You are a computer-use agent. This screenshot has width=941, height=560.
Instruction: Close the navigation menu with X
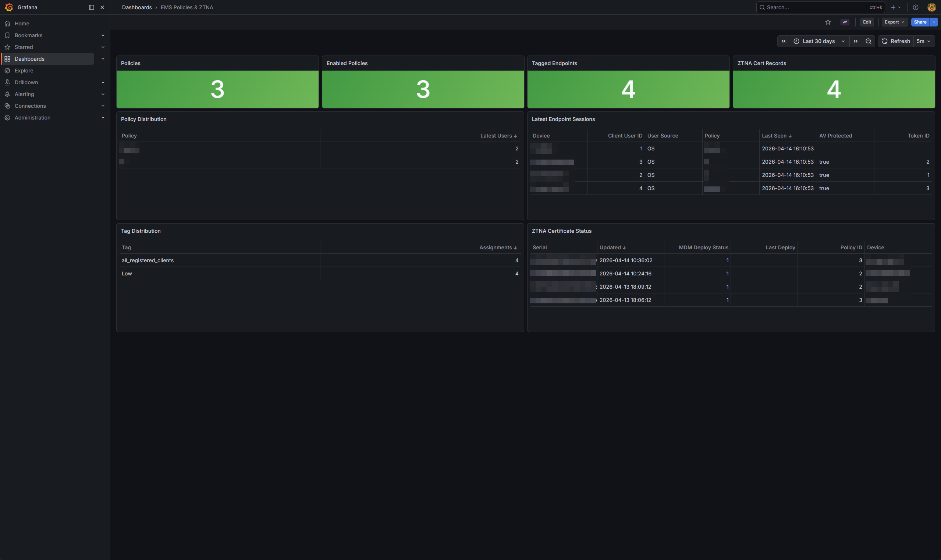[102, 7]
